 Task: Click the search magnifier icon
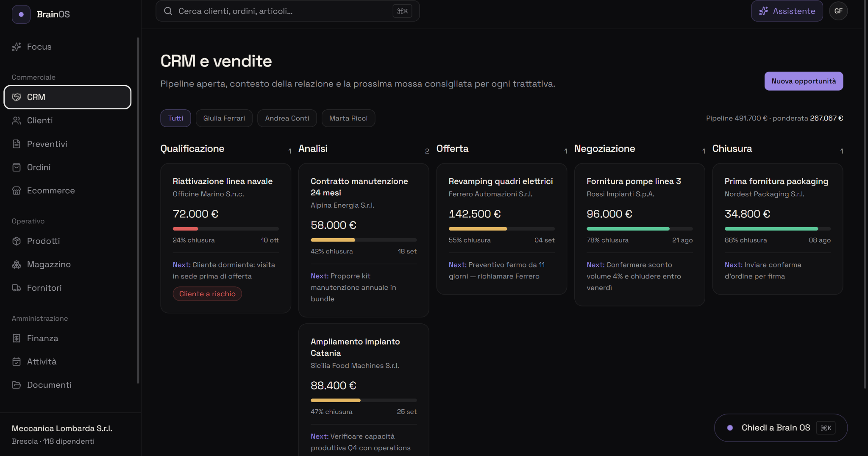(x=168, y=11)
